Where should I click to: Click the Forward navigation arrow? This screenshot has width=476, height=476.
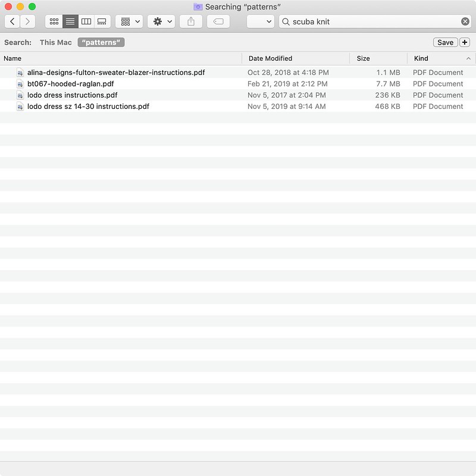pyautogui.click(x=27, y=21)
